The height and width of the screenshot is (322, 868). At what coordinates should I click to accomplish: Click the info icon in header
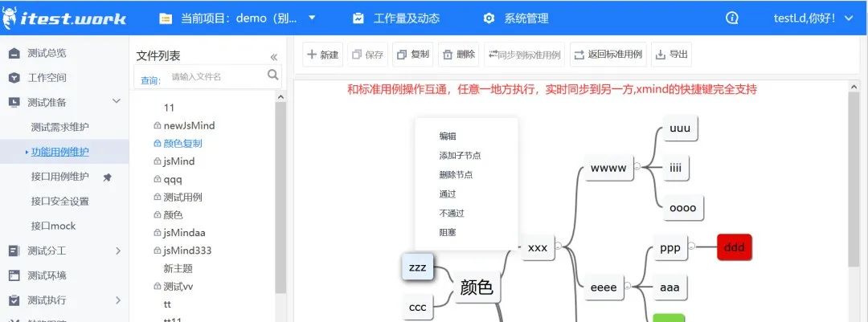pos(732,18)
